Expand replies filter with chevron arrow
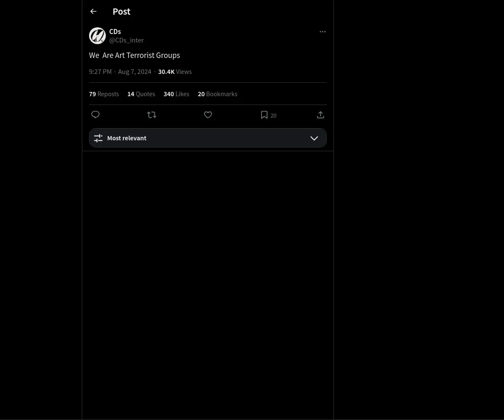Image resolution: width=504 pixels, height=420 pixels. 314,138
